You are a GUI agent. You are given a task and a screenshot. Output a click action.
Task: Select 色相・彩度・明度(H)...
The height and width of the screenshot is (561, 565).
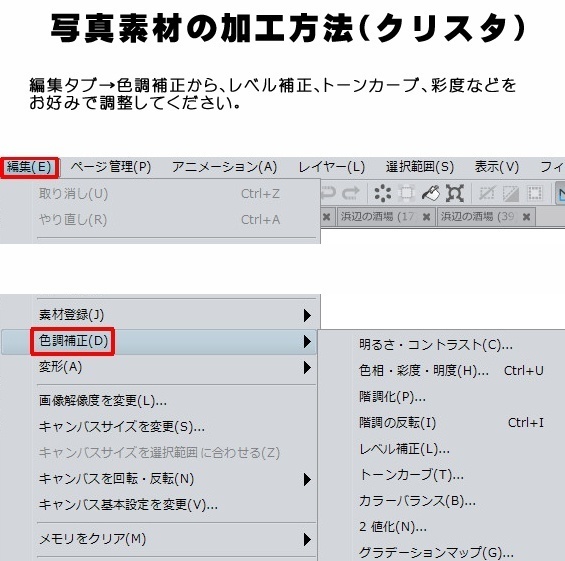pos(441,371)
